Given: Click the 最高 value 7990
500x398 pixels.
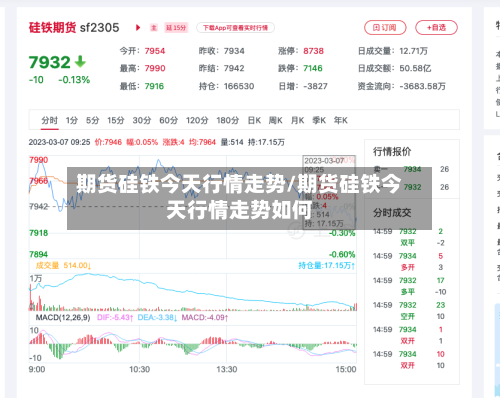Looking at the screenshot, I should (155, 68).
